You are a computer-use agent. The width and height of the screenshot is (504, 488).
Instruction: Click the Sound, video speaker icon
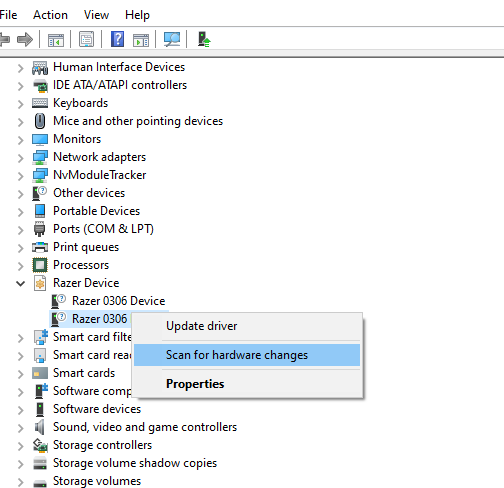[x=39, y=427]
